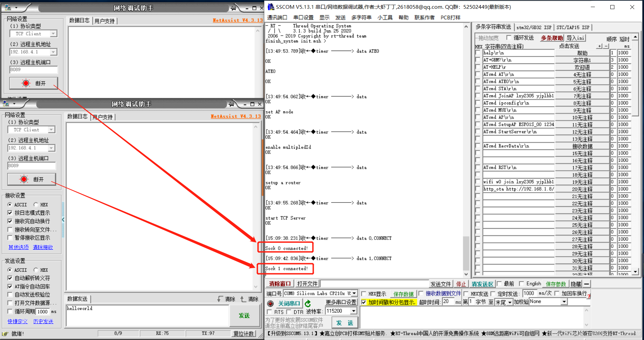Click 断开 disconnect button in lower NetAssist

click(32, 179)
